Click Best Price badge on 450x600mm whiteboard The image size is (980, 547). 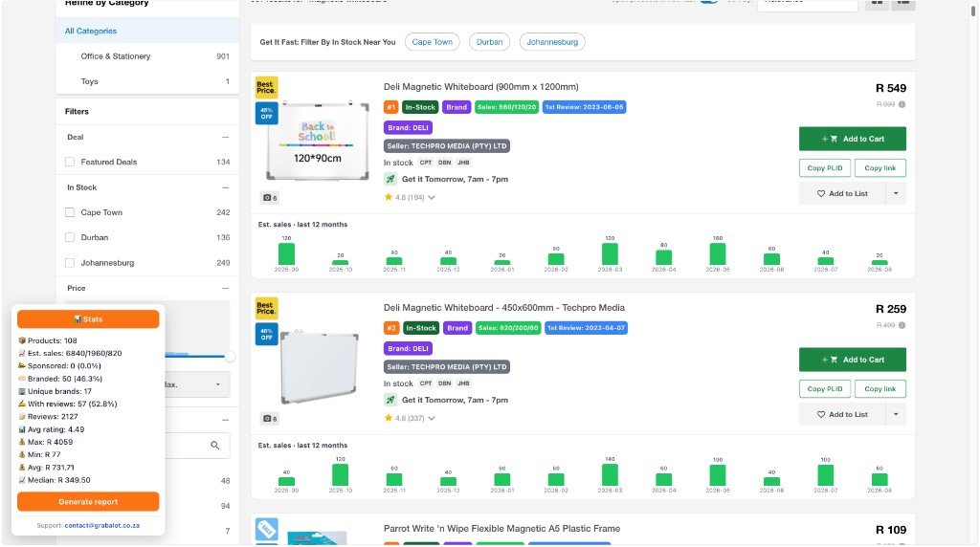266,309
